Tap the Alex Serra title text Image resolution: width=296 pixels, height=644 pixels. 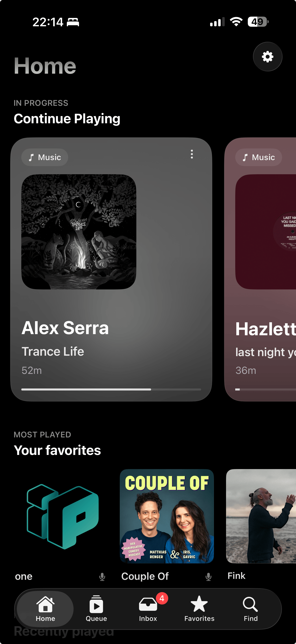(65, 328)
